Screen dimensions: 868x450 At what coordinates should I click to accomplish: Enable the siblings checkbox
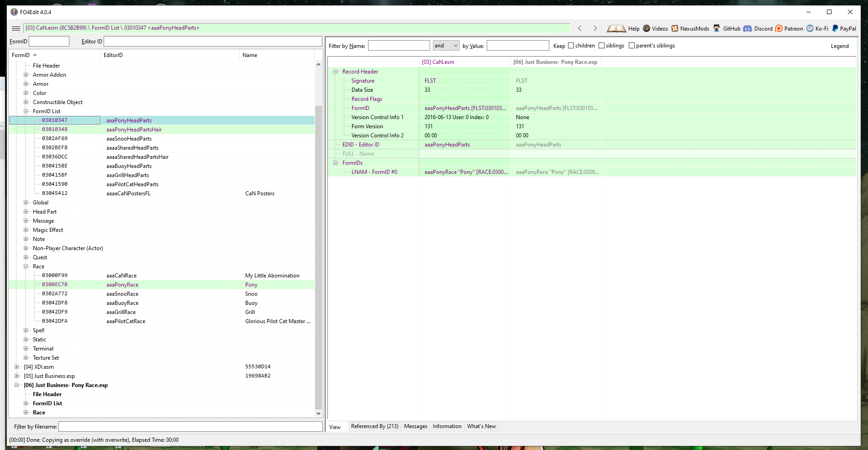tap(601, 46)
